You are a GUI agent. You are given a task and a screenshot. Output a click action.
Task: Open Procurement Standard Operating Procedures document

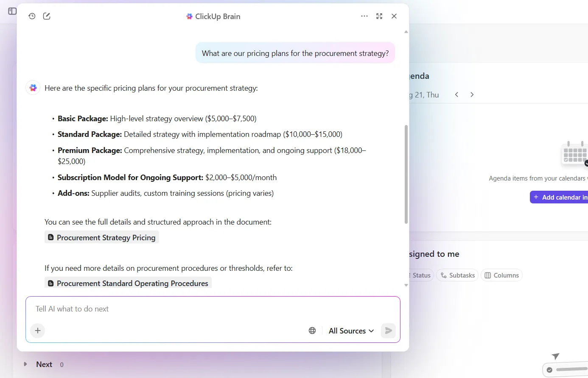(x=128, y=283)
